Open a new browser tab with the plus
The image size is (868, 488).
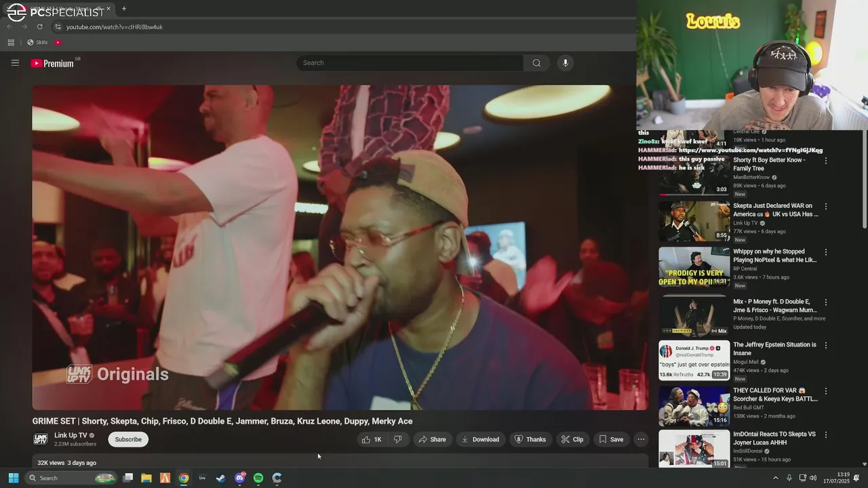(x=123, y=9)
